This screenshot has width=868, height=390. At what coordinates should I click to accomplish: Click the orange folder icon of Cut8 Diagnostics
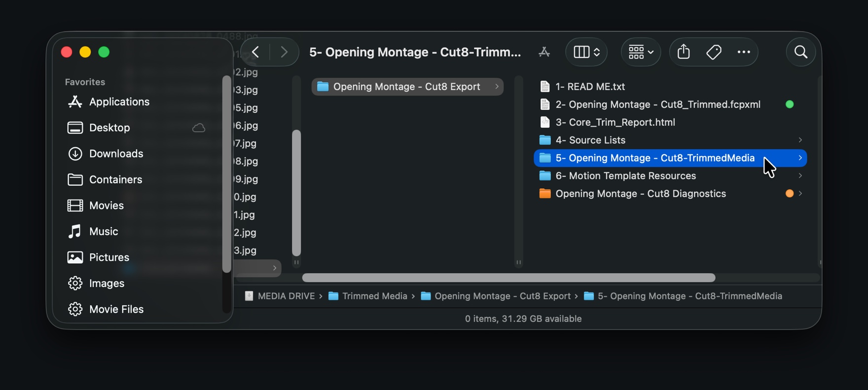pos(545,193)
